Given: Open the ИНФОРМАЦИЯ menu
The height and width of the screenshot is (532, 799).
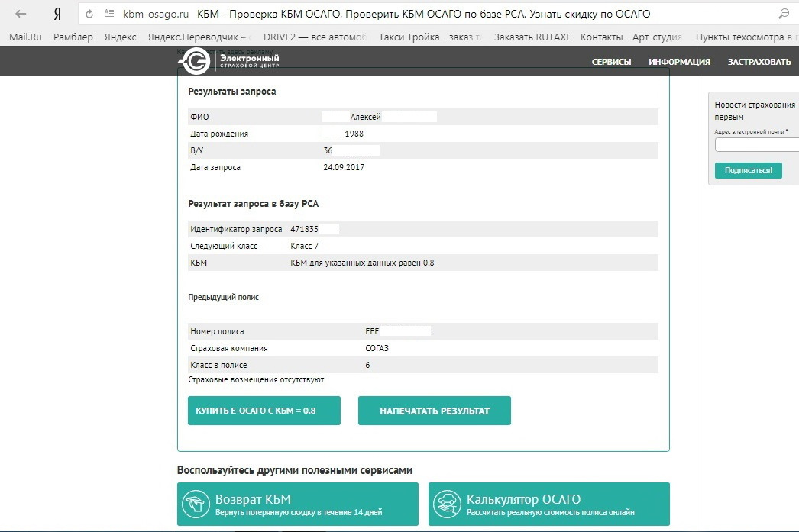Looking at the screenshot, I should [679, 62].
